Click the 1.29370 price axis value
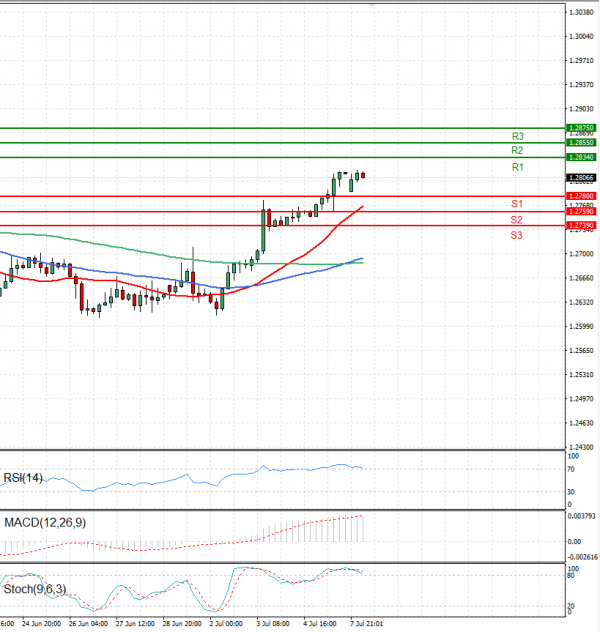600x632 pixels. [x=581, y=85]
